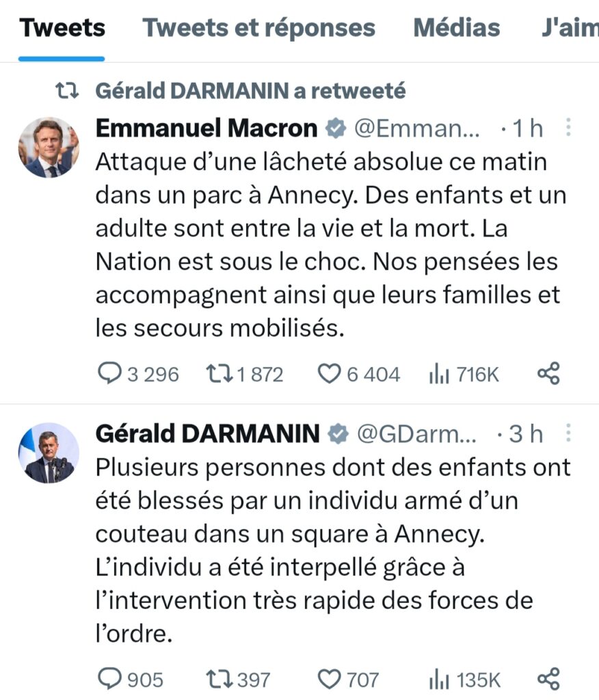Open Emmanuel Macron's profile name link
The image size is (599, 700).
pos(207,128)
